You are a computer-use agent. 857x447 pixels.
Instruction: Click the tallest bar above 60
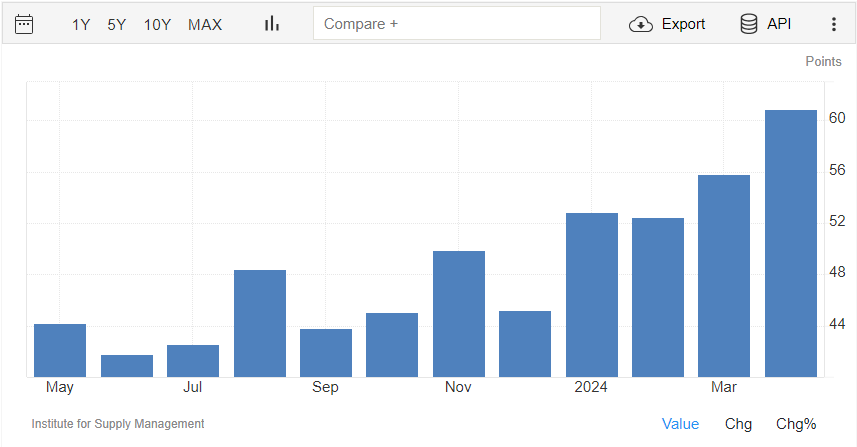click(x=791, y=244)
